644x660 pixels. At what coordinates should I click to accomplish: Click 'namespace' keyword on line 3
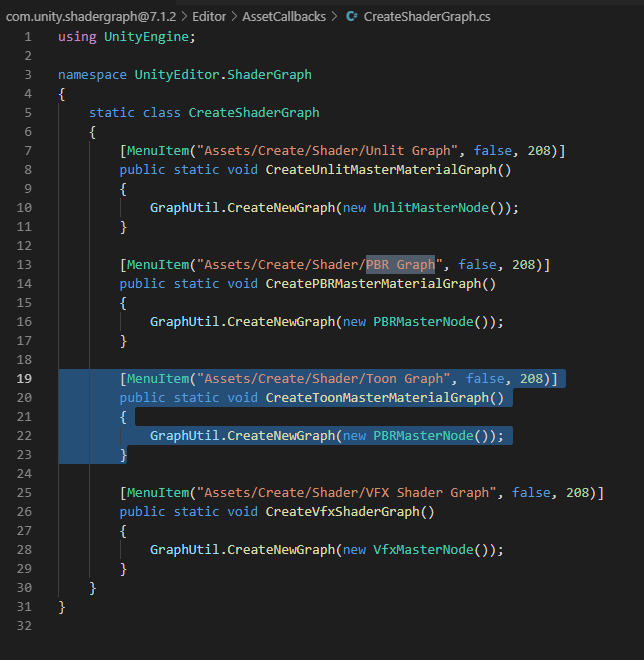92,75
